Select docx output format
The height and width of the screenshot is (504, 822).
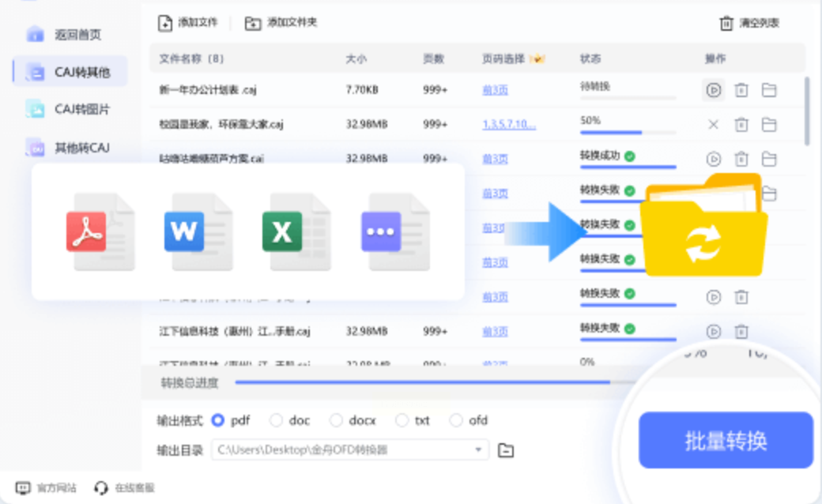coord(336,420)
